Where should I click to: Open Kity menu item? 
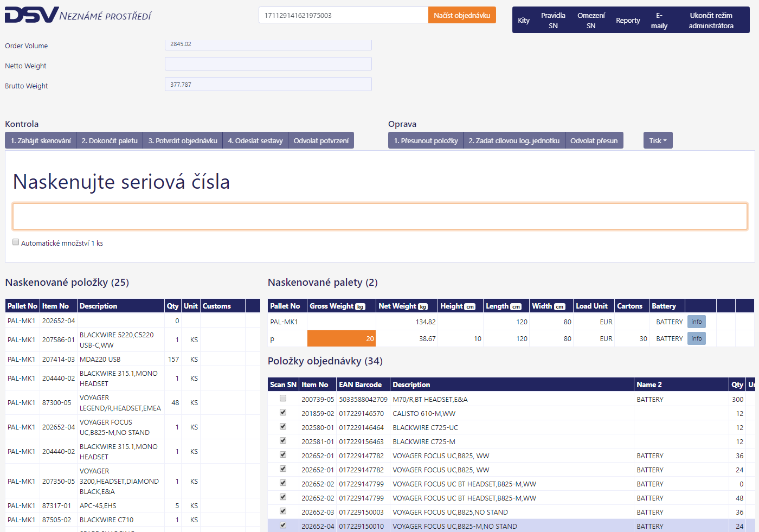tap(524, 21)
